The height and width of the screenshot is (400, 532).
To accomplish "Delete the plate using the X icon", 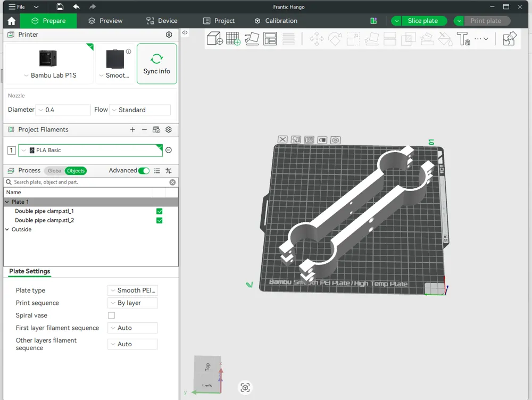I will pos(282,139).
